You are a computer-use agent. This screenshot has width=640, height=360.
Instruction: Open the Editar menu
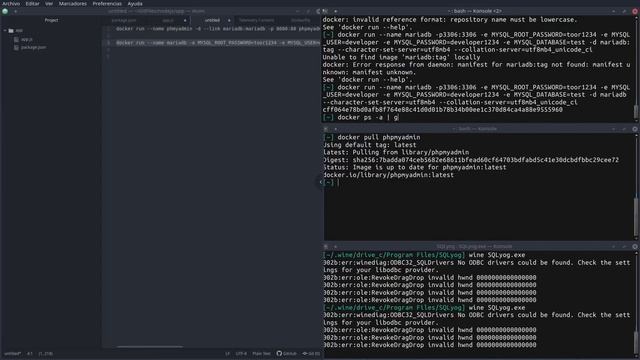coord(33,3)
